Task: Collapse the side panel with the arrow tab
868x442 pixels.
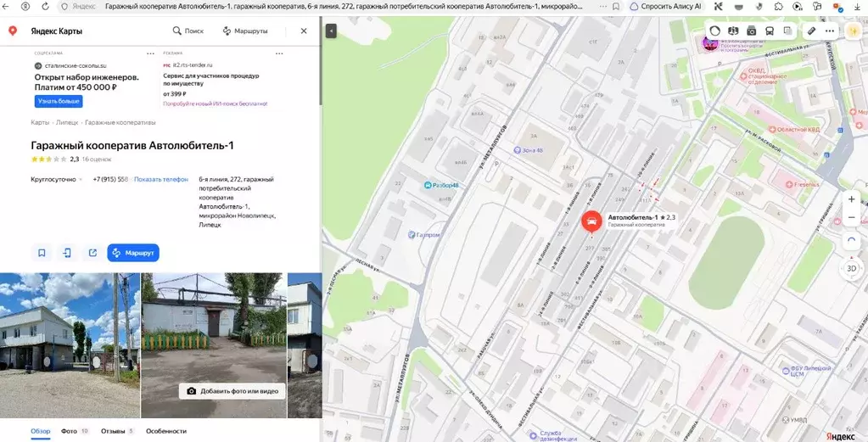Action: tap(330, 31)
